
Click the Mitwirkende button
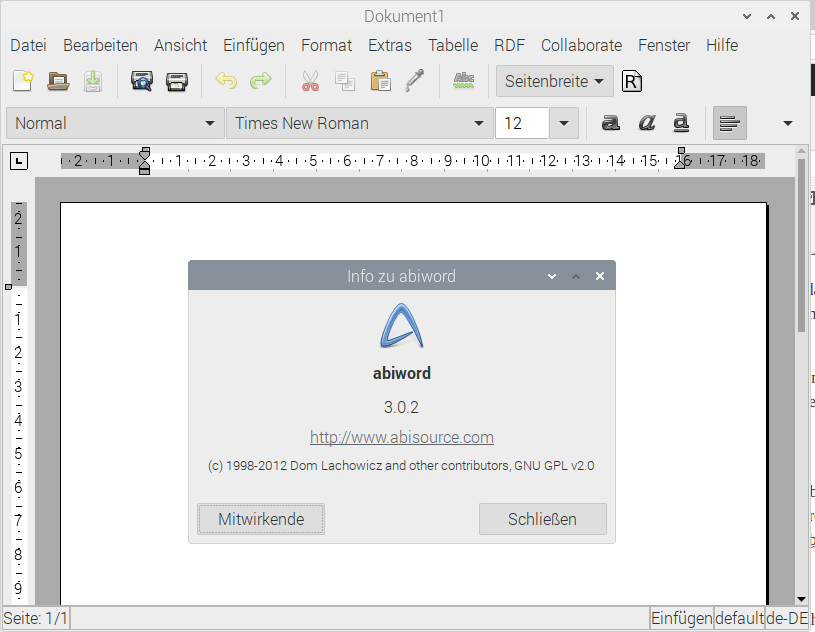(x=261, y=519)
